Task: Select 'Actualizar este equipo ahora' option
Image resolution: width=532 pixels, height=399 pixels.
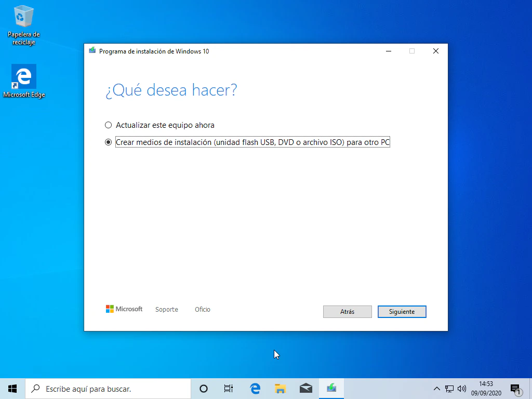Action: tap(109, 125)
